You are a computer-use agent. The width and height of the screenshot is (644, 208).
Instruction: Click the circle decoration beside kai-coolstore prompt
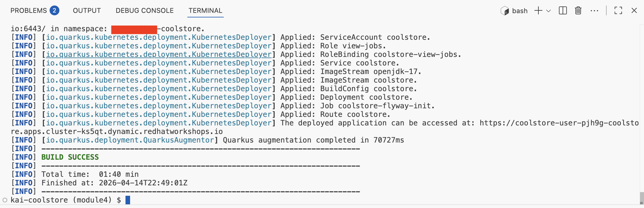click(5, 200)
